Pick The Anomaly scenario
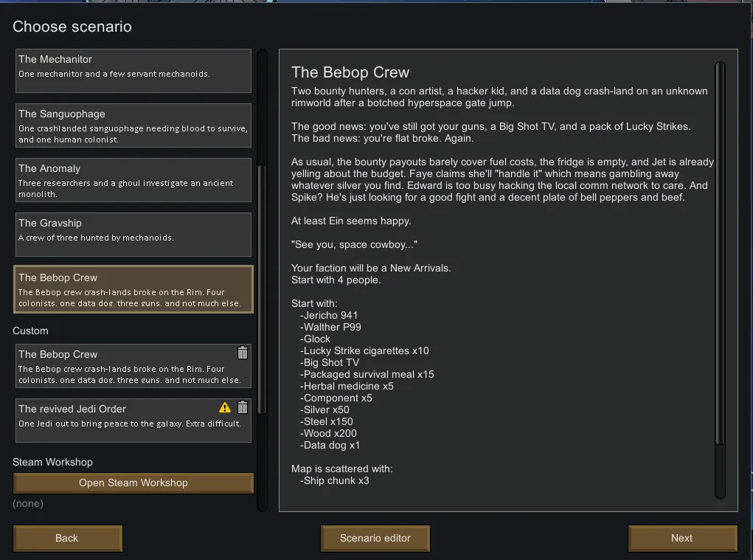The image size is (753, 560). coord(133,180)
